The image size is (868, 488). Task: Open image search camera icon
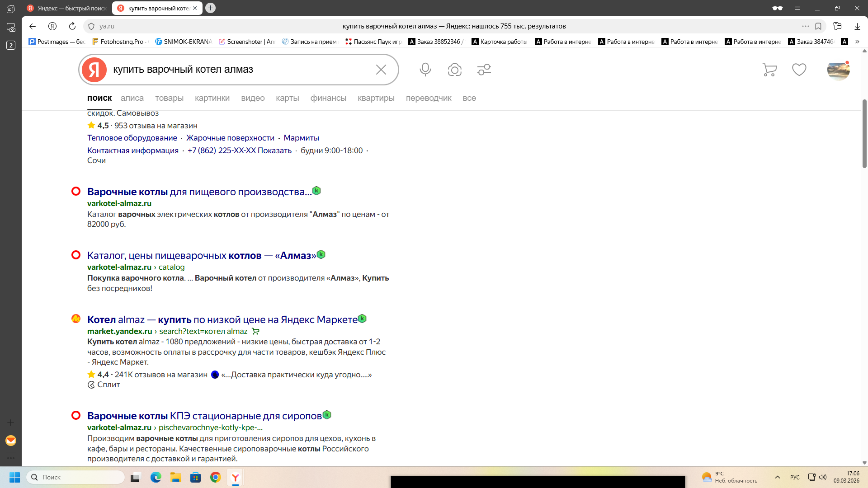click(454, 70)
